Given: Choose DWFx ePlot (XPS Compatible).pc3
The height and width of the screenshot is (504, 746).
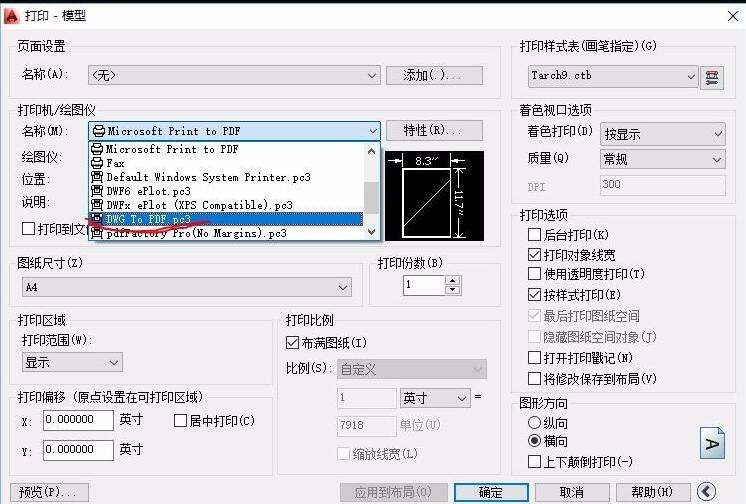Looking at the screenshot, I should pyautogui.click(x=226, y=205).
